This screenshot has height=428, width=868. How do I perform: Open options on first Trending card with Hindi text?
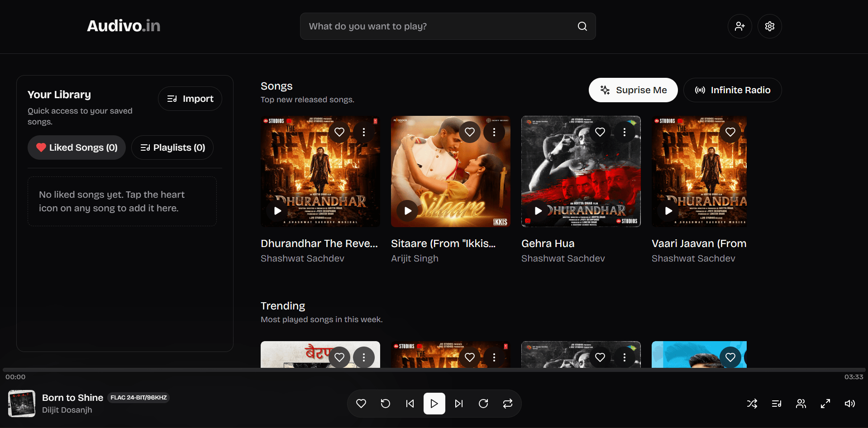(x=364, y=357)
